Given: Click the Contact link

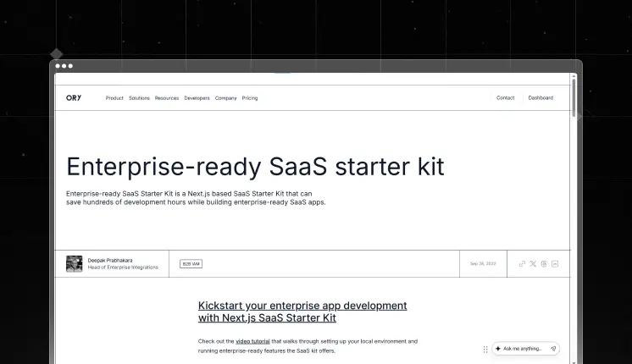Looking at the screenshot, I should (505, 98).
